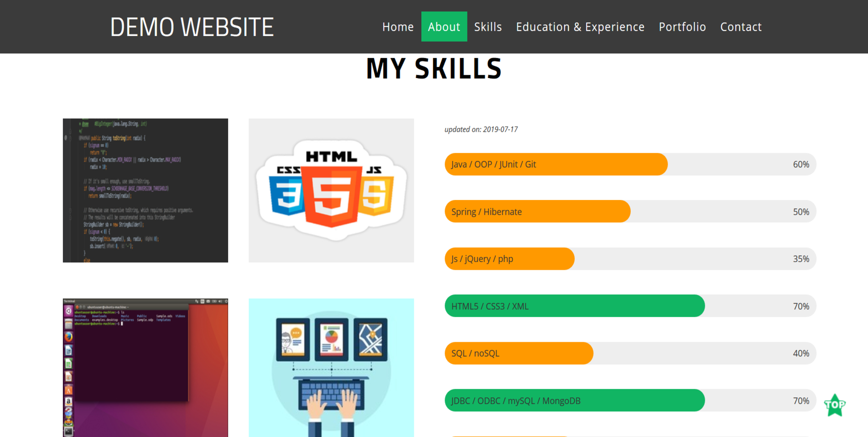Click the 60% value on Java bar

(801, 165)
